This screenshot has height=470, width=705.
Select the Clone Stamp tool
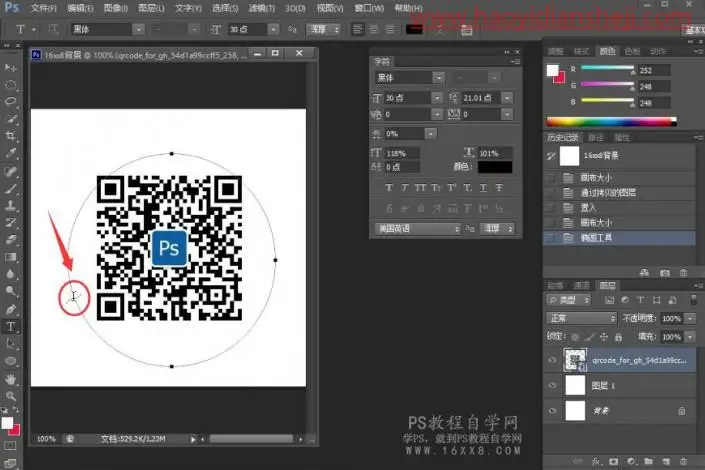tap(10, 206)
